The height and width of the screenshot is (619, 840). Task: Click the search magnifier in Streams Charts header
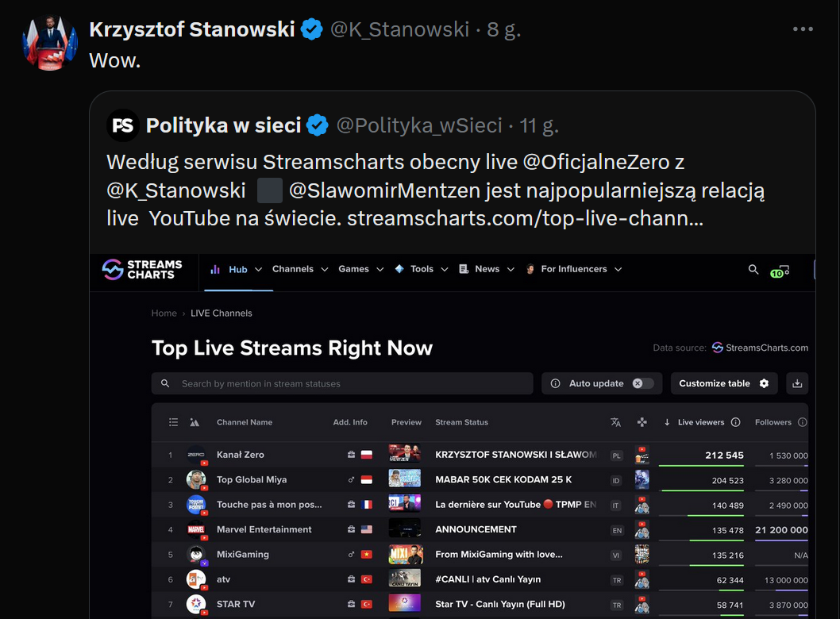pyautogui.click(x=753, y=270)
